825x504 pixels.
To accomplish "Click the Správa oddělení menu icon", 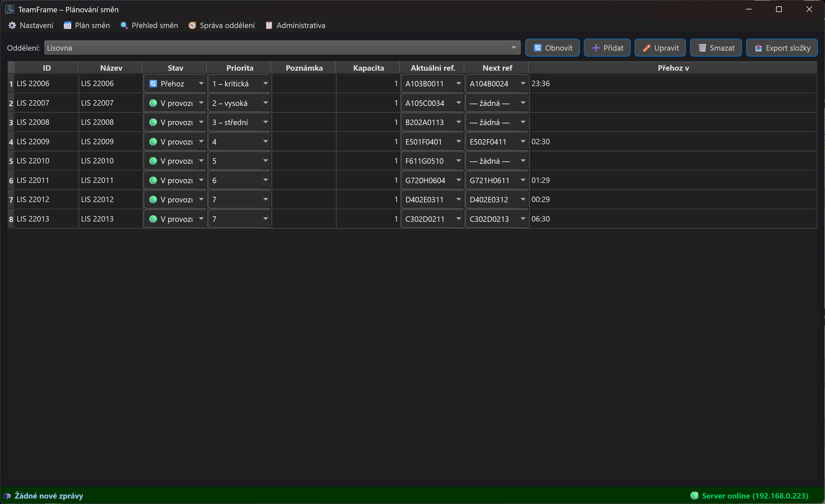I will pos(192,25).
